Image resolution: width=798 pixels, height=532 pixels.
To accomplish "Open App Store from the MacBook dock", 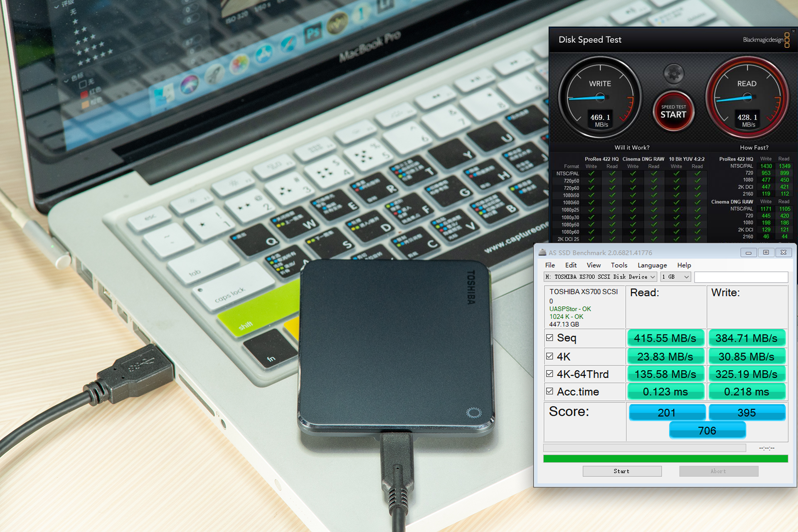I will point(264,54).
